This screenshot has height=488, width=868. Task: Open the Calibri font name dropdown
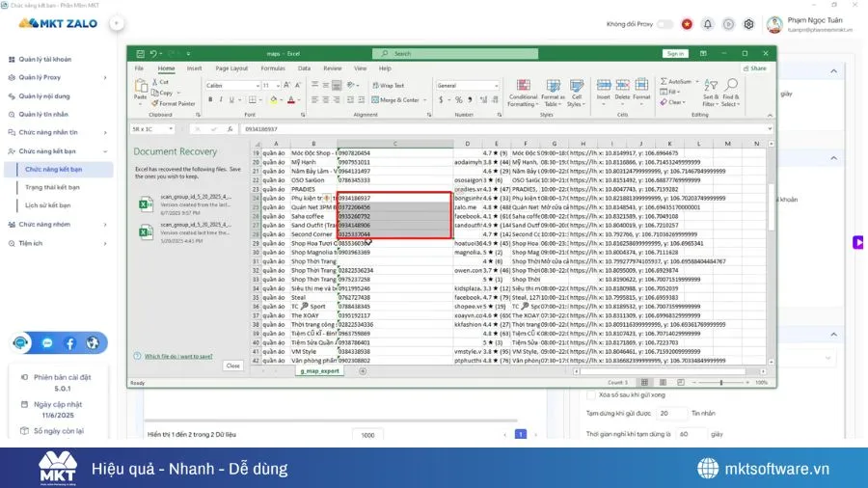pyautogui.click(x=231, y=85)
